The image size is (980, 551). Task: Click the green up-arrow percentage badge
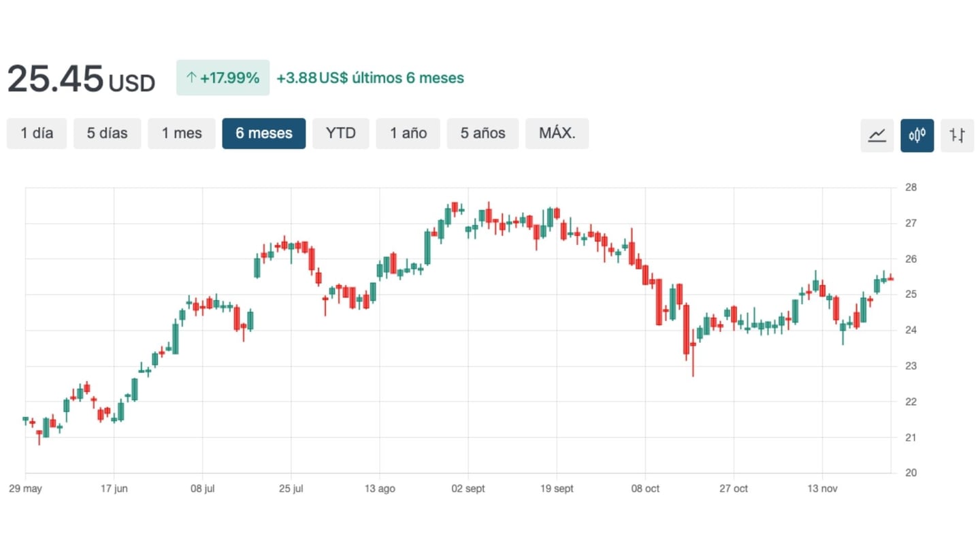point(223,78)
